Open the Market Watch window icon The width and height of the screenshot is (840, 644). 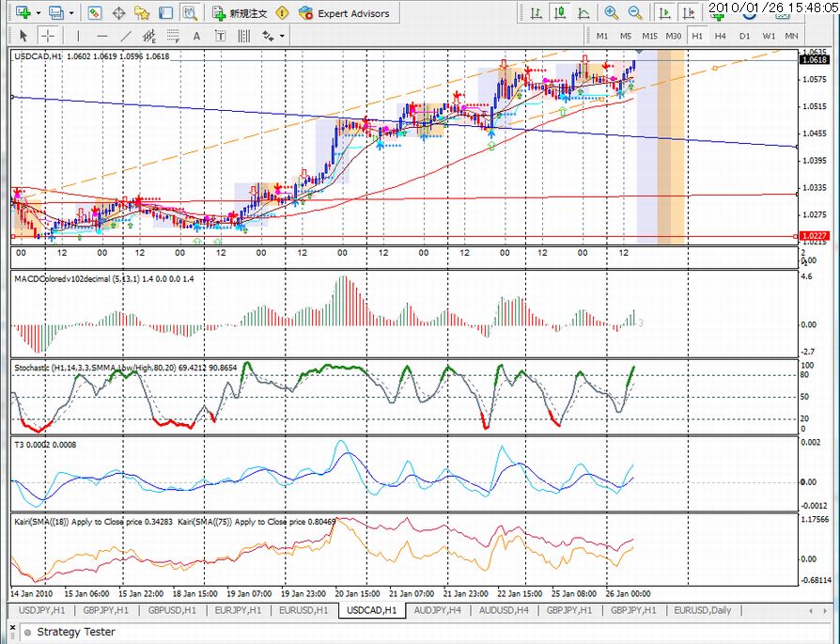tap(95, 13)
